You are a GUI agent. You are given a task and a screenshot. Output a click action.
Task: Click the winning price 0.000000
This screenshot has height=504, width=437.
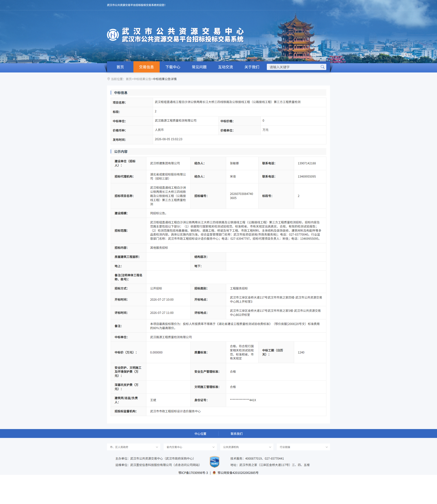156,352
